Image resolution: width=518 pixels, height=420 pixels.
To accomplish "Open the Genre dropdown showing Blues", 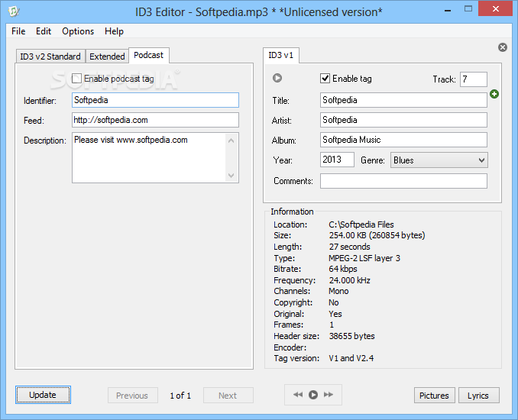I will [439, 160].
